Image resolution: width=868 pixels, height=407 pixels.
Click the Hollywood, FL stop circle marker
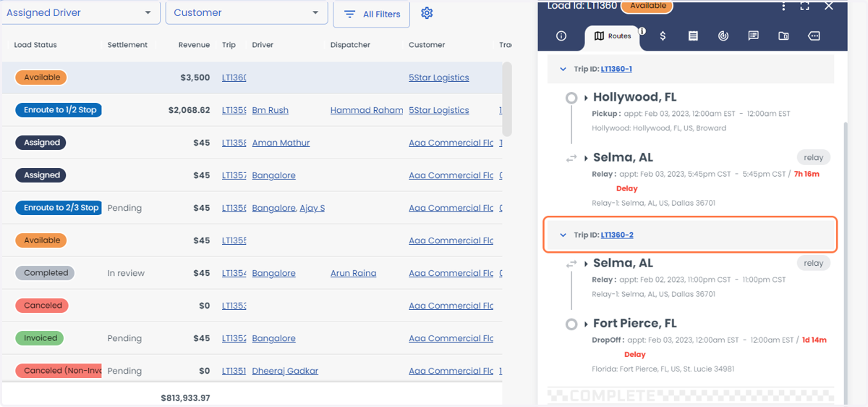coord(571,97)
